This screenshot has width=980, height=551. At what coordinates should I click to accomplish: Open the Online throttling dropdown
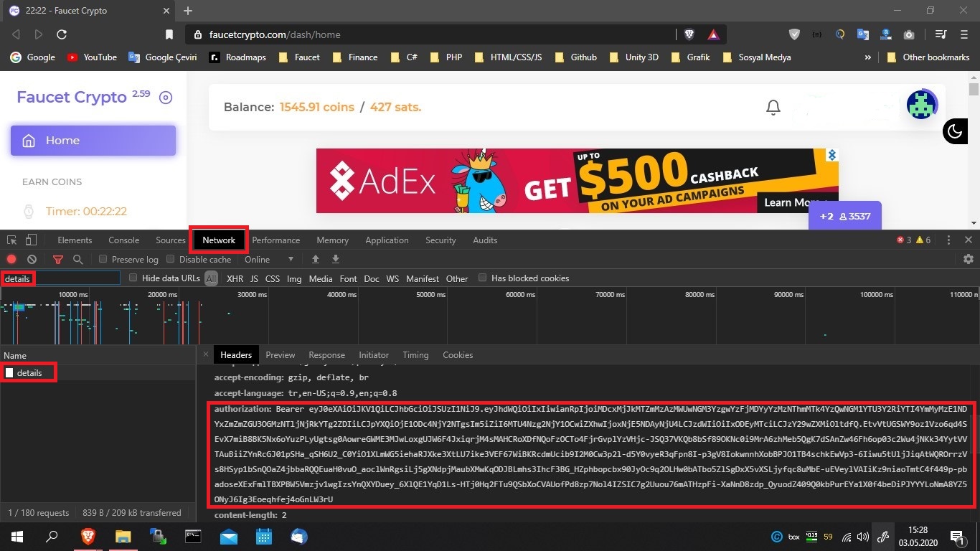269,259
